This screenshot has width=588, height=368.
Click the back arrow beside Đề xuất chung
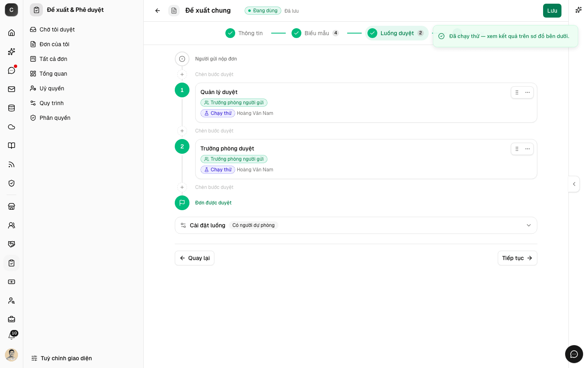coord(158,11)
